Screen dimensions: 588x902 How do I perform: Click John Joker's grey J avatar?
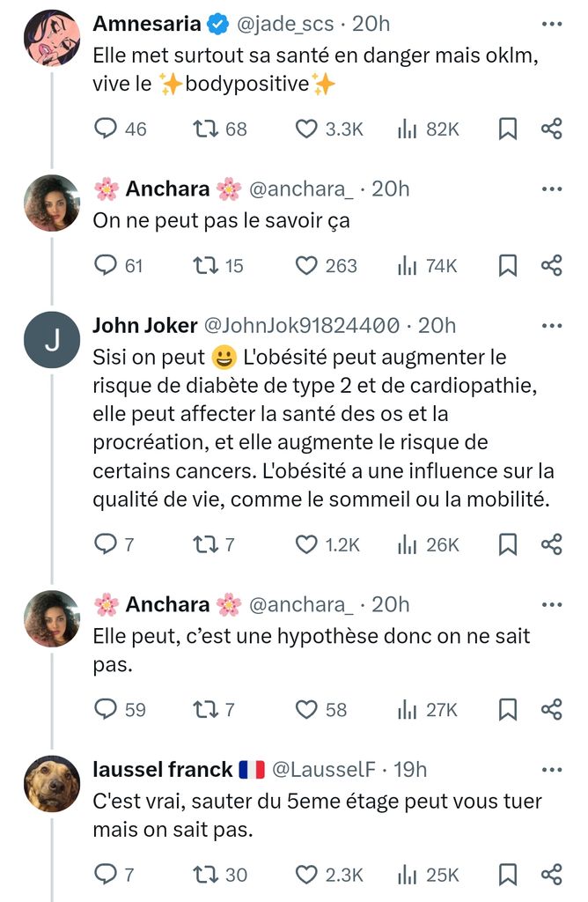click(x=52, y=341)
